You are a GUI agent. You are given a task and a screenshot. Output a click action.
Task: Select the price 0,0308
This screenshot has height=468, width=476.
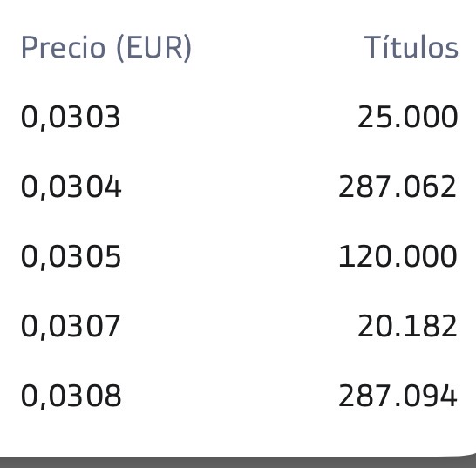pos(71,397)
